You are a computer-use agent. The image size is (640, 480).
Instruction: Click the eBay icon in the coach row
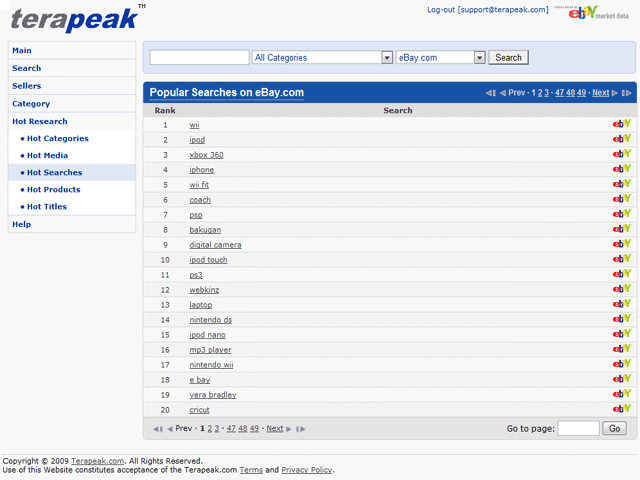[x=622, y=199]
